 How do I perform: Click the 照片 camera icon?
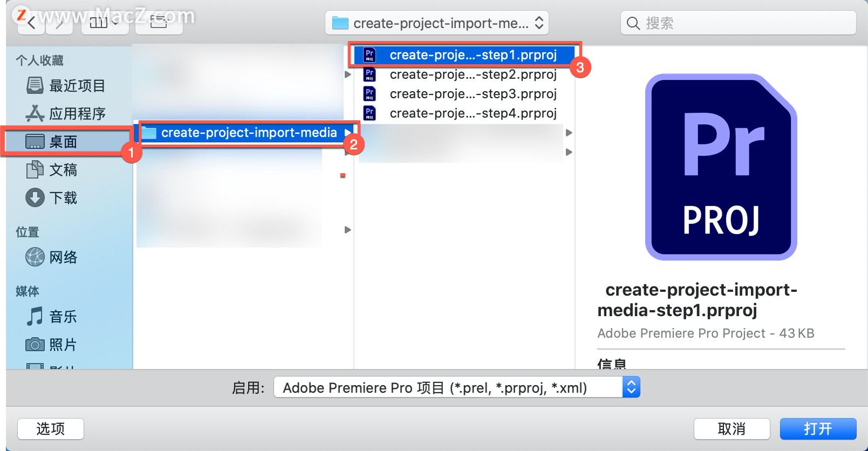pyautogui.click(x=35, y=344)
